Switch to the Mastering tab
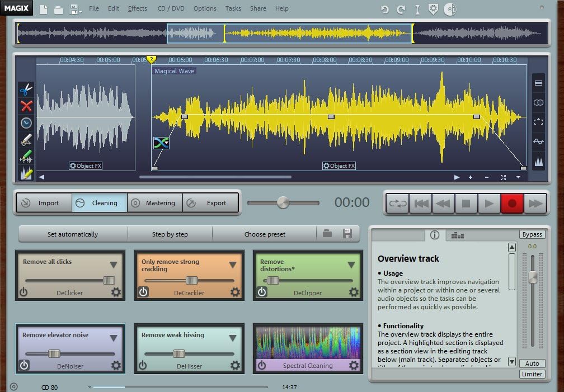Screen dimensions: 564x392 [154, 203]
